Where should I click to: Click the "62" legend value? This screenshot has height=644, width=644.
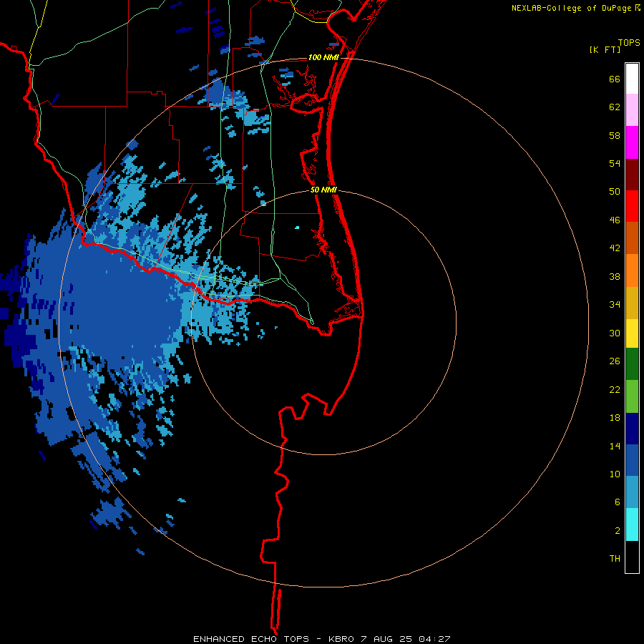pyautogui.click(x=615, y=107)
